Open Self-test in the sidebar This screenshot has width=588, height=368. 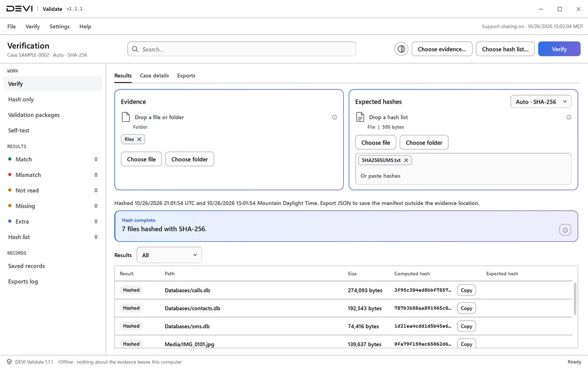(53, 130)
